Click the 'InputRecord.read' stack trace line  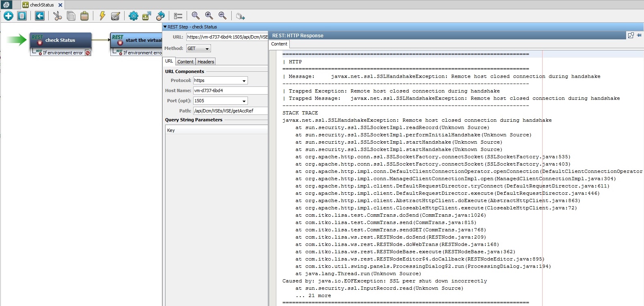click(379, 288)
